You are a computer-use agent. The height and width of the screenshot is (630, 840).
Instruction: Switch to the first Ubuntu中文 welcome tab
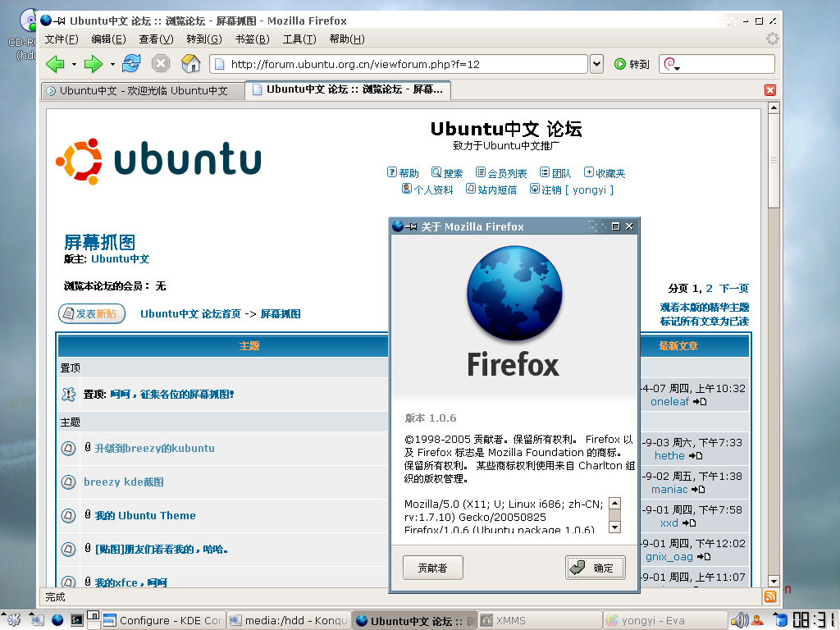point(143,90)
